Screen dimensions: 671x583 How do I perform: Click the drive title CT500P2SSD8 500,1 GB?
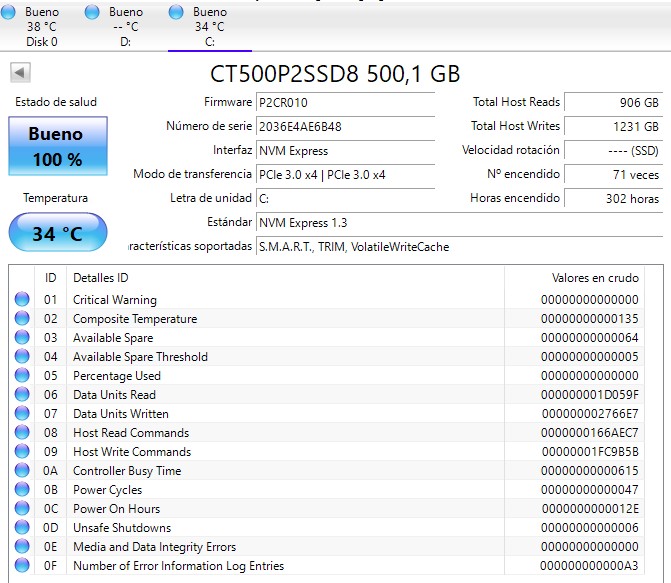(335, 74)
